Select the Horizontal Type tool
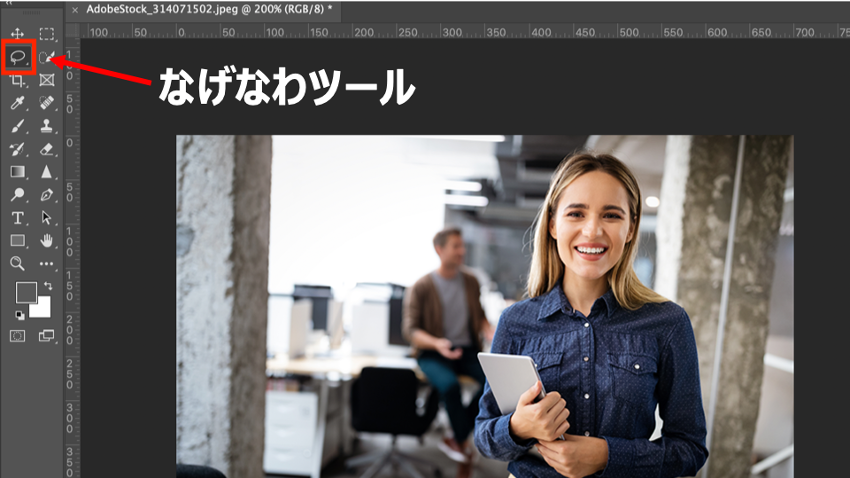 pos(17,218)
